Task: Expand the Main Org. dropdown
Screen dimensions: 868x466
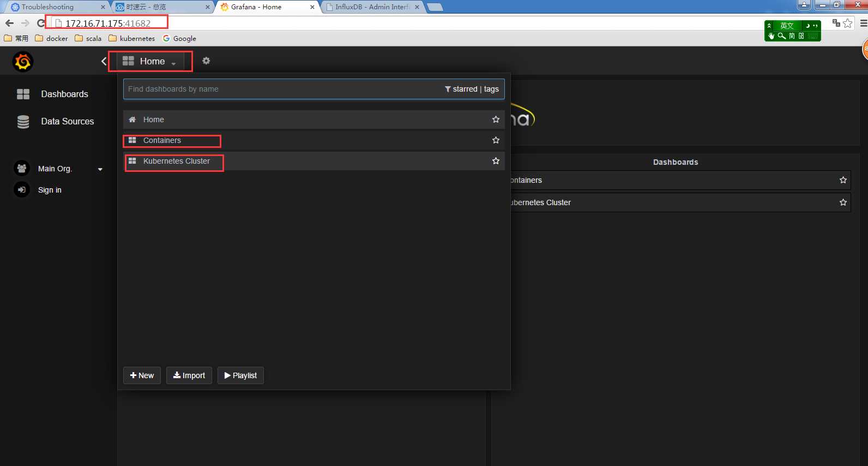Action: [x=100, y=169]
